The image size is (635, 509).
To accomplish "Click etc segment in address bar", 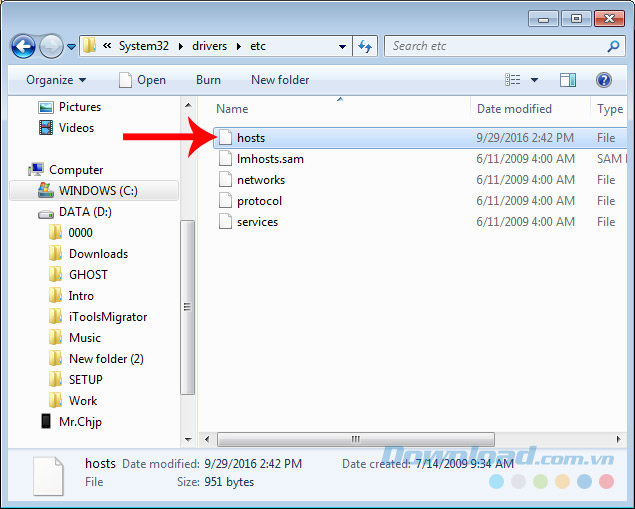I will click(258, 46).
